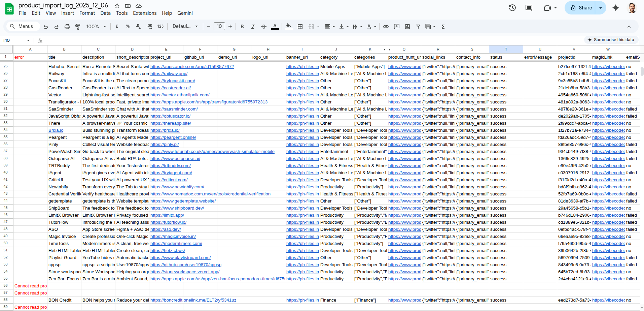Image resolution: width=644 pixels, height=311 pixels.
Task: Open the fill colour picker
Action: coord(289,26)
